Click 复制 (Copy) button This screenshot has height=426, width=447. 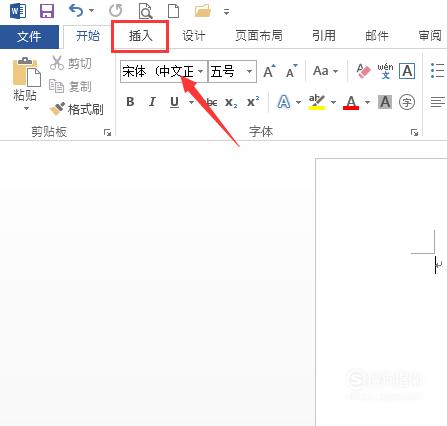tap(70, 86)
